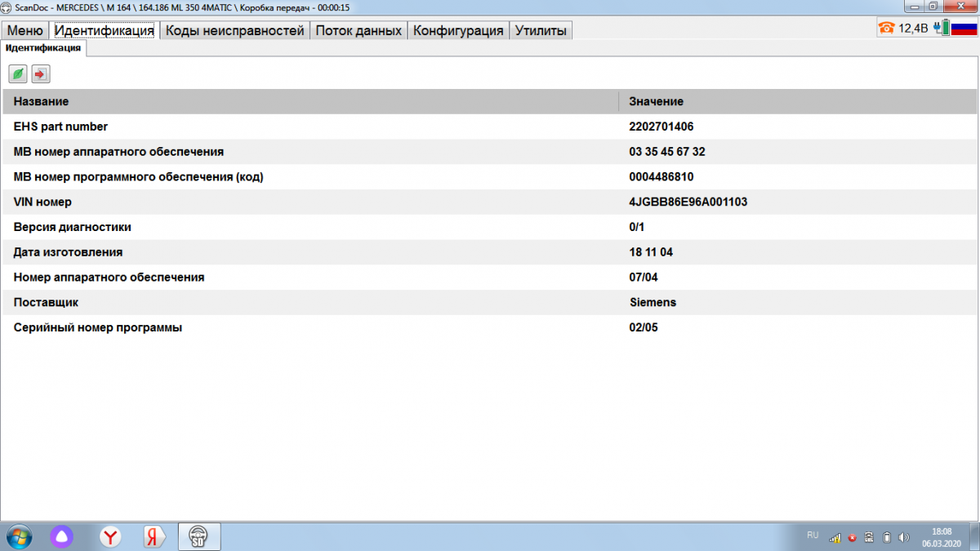
Task: Maximize or restore the ScanDoc window
Action: pos(933,7)
